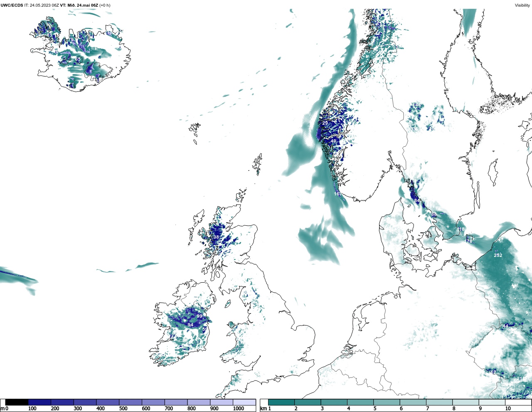Click the "1000" tick label on the meter scale
The height and width of the screenshot is (412, 532).
pyautogui.click(x=239, y=409)
